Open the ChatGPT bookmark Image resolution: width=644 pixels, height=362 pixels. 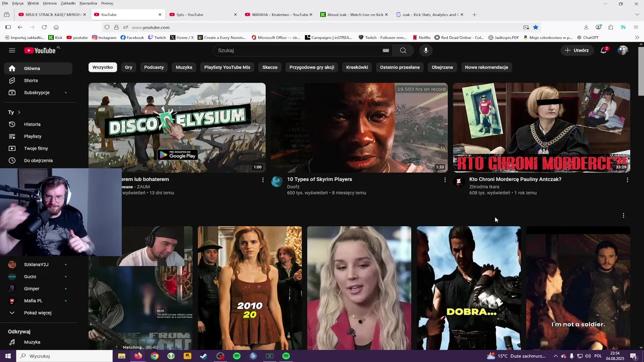(588, 37)
